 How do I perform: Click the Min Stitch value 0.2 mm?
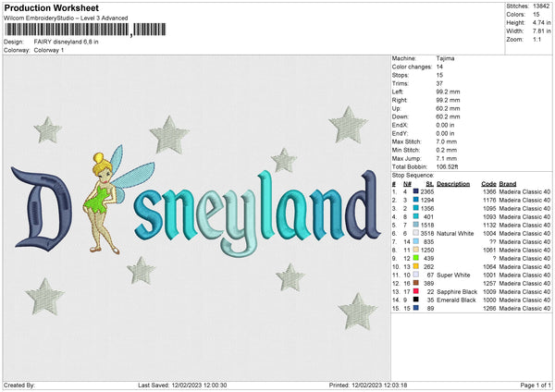pos(447,150)
